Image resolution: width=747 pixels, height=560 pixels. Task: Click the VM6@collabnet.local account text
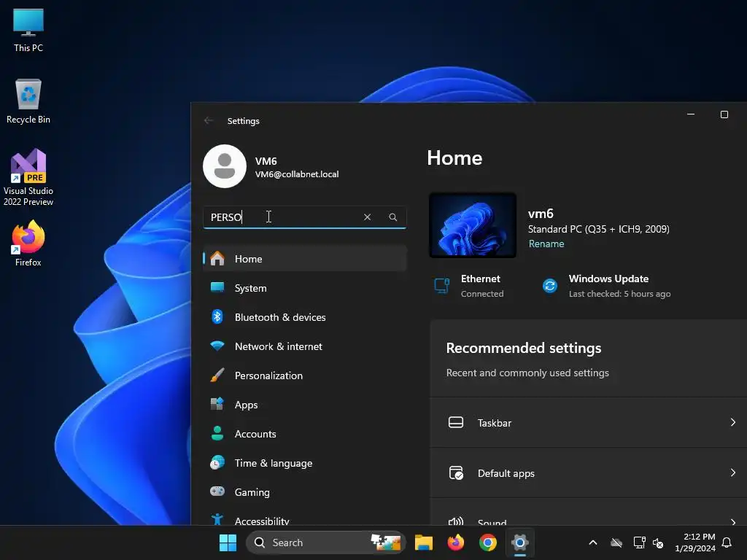point(297,174)
